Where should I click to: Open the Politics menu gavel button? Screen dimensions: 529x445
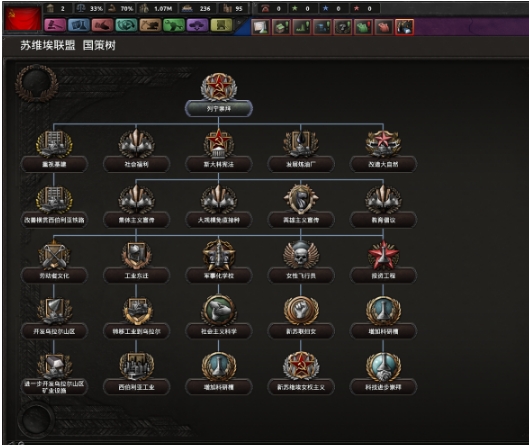tap(55, 25)
